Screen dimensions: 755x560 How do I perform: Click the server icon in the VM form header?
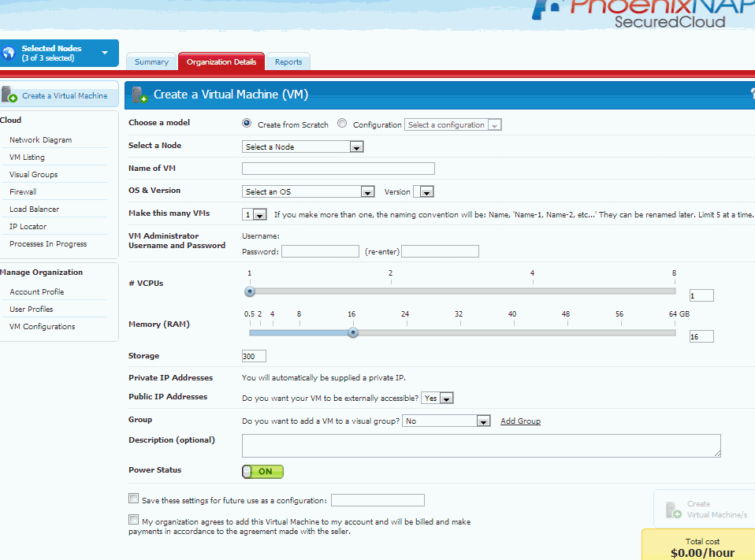(x=139, y=95)
